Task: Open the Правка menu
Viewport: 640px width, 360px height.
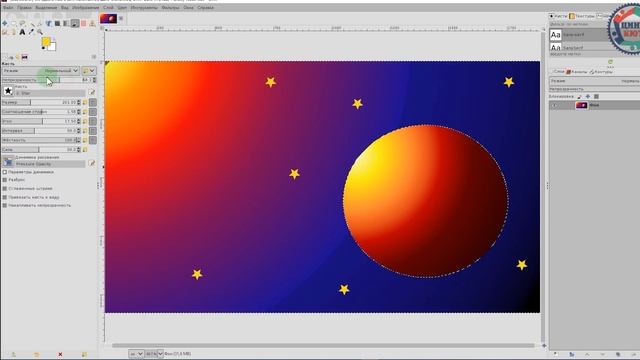Action: tap(24, 7)
